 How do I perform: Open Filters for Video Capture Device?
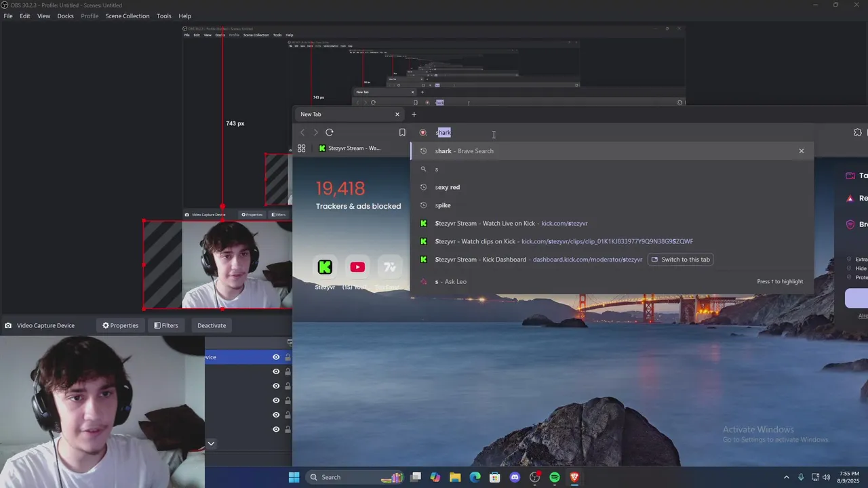coord(165,325)
